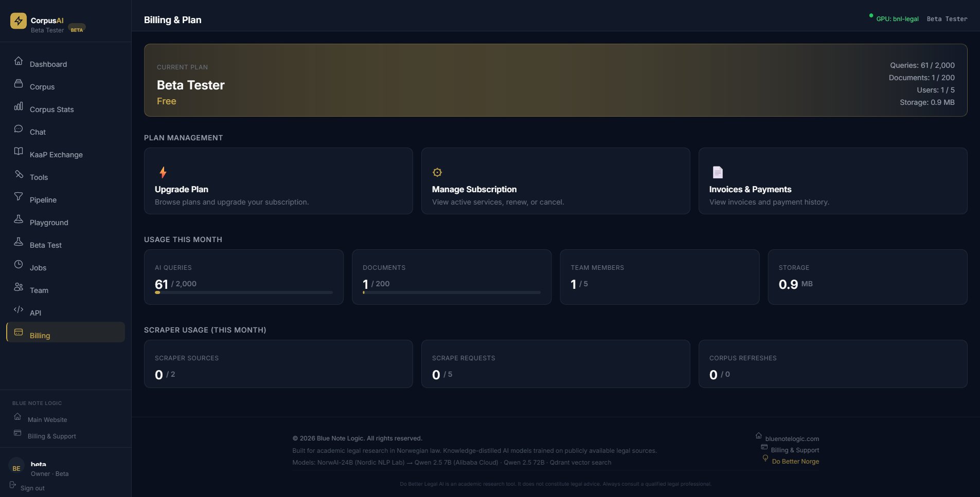
Task: Click the Corpus Stats bar chart icon
Action: click(19, 106)
